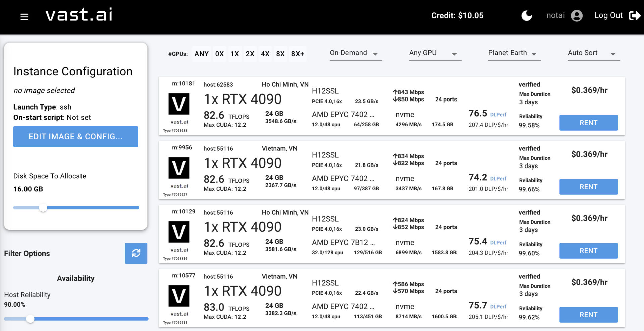Click the V logo of machine m:10181
The width and height of the screenshot is (644, 331).
pos(179,104)
